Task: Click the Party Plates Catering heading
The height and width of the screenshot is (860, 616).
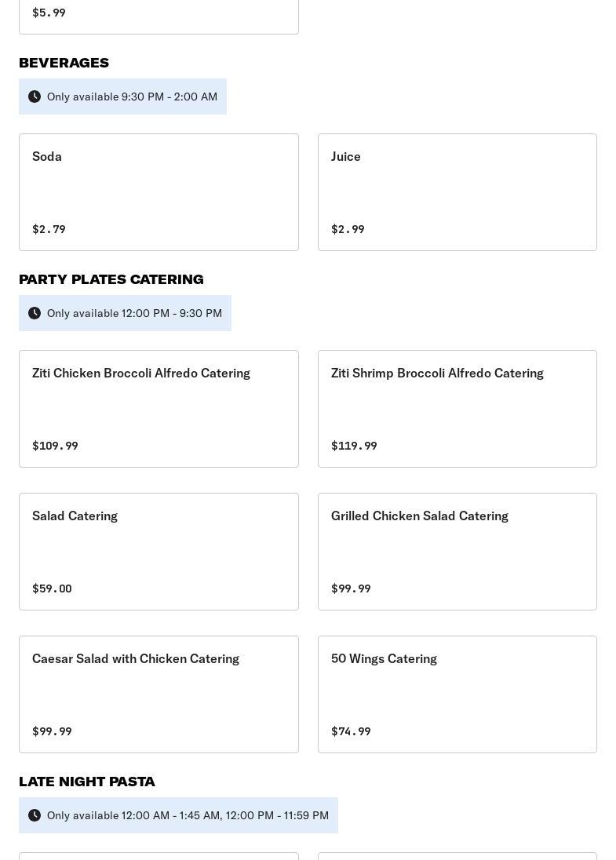Action: point(111,279)
